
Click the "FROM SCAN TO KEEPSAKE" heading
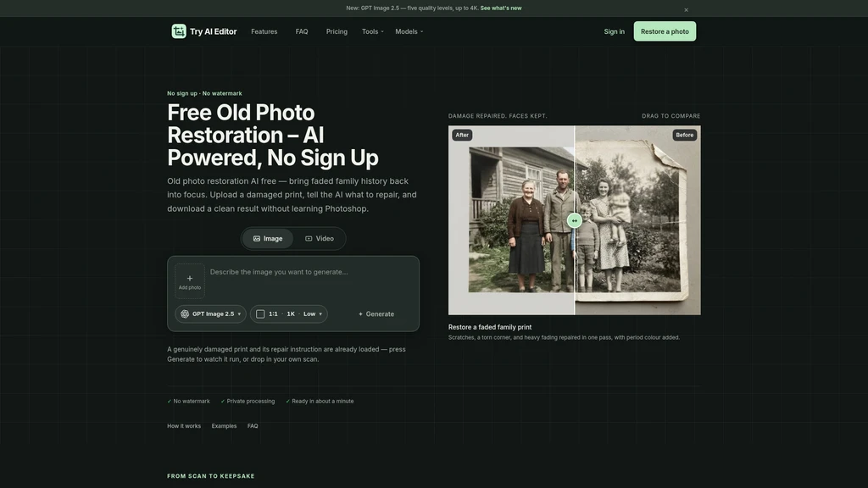[x=211, y=476]
